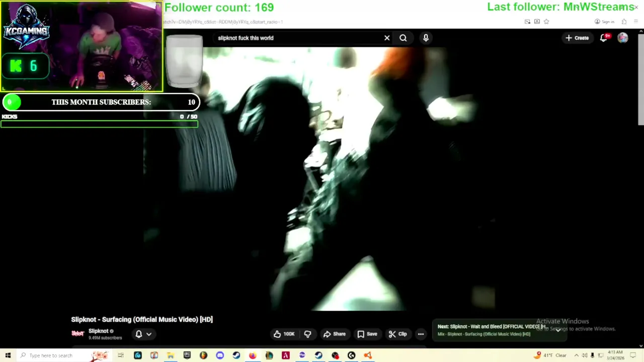Open the red 'A' app on taskbar
644x362 pixels.
(x=286, y=355)
